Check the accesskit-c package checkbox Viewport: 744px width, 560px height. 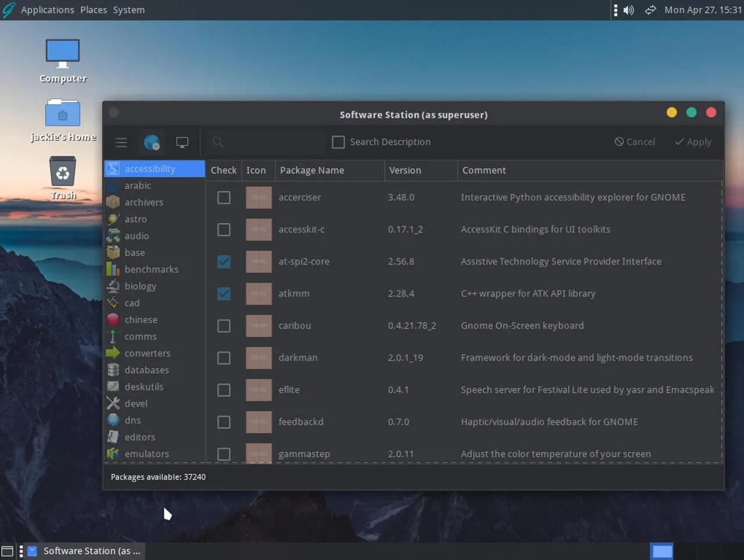click(224, 229)
